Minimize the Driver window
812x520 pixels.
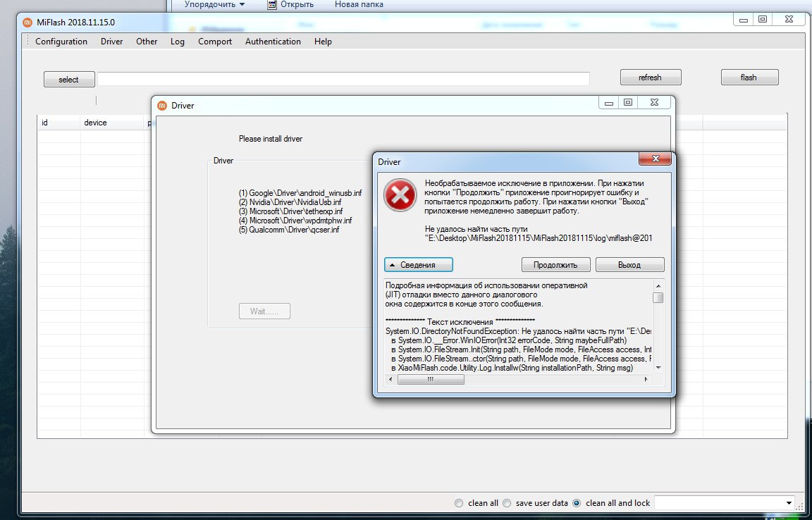click(x=609, y=103)
